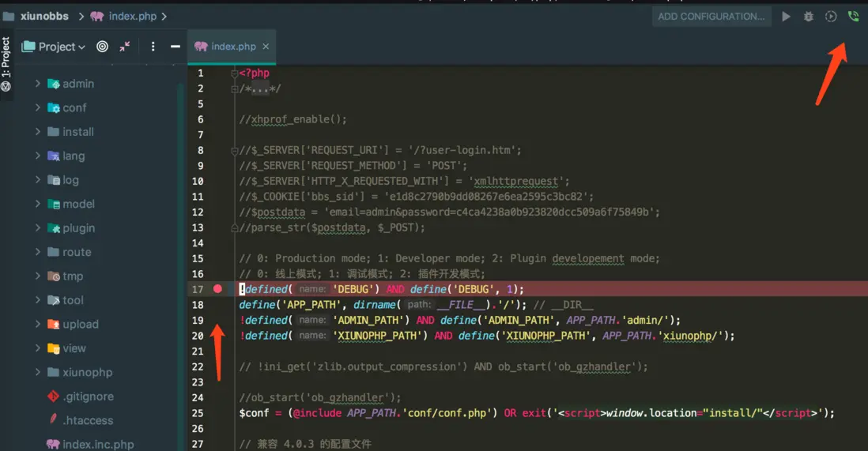Fold the comment block starting line 8
Image resolution: width=868 pixels, height=451 pixels.
coord(235,151)
